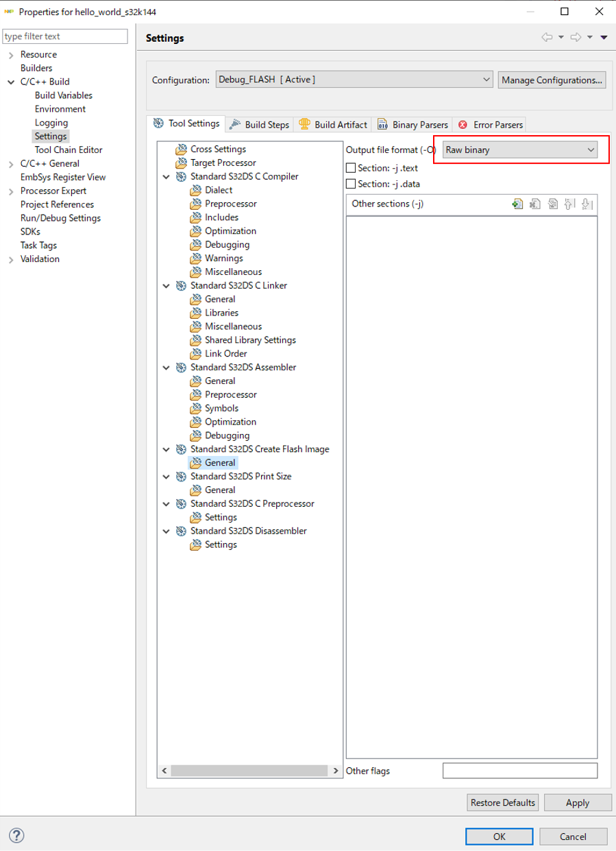Click Move Up icon in Other sections
The height and width of the screenshot is (851, 616).
569,204
